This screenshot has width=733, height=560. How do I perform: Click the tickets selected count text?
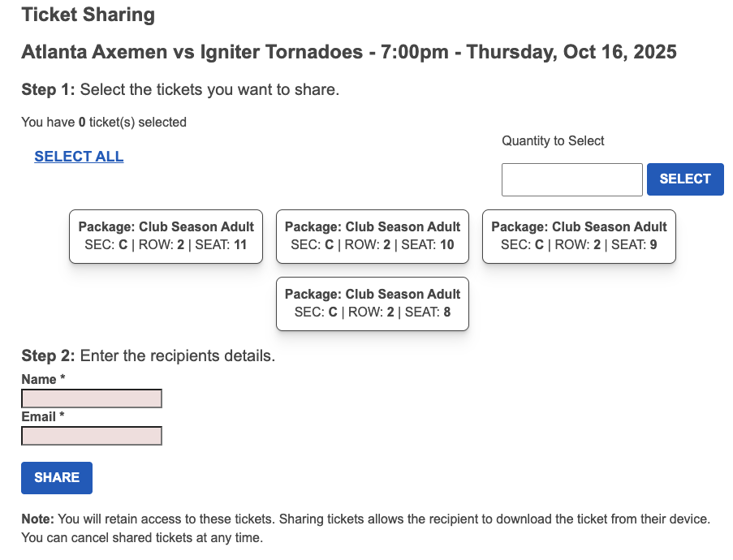104,123
